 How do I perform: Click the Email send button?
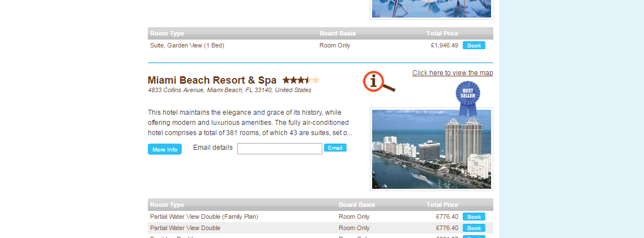click(x=335, y=148)
